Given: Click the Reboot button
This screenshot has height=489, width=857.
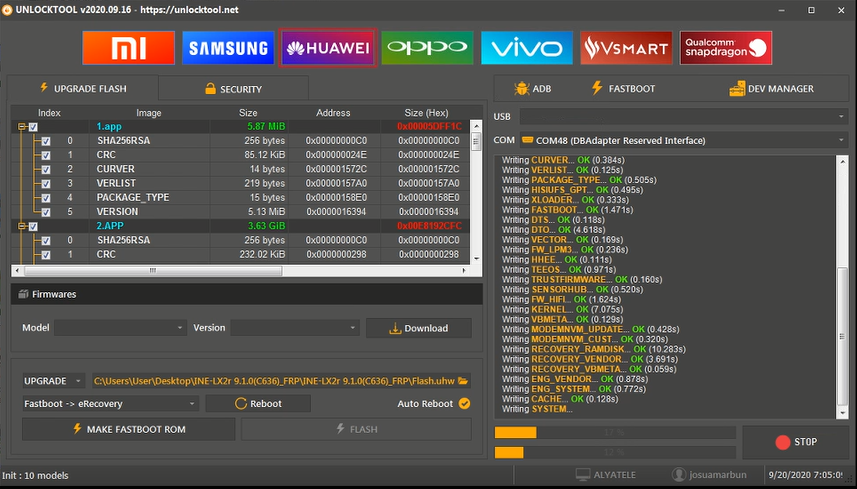Looking at the screenshot, I should click(258, 404).
